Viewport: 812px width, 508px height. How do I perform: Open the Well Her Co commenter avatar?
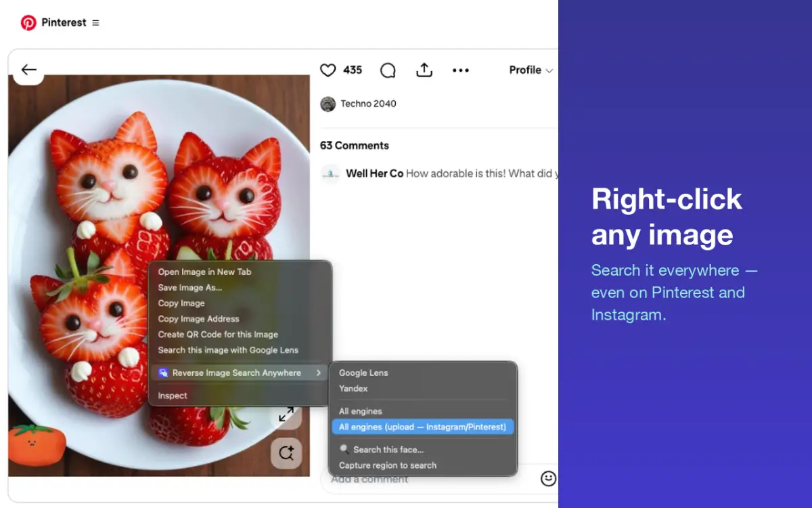tap(331, 174)
